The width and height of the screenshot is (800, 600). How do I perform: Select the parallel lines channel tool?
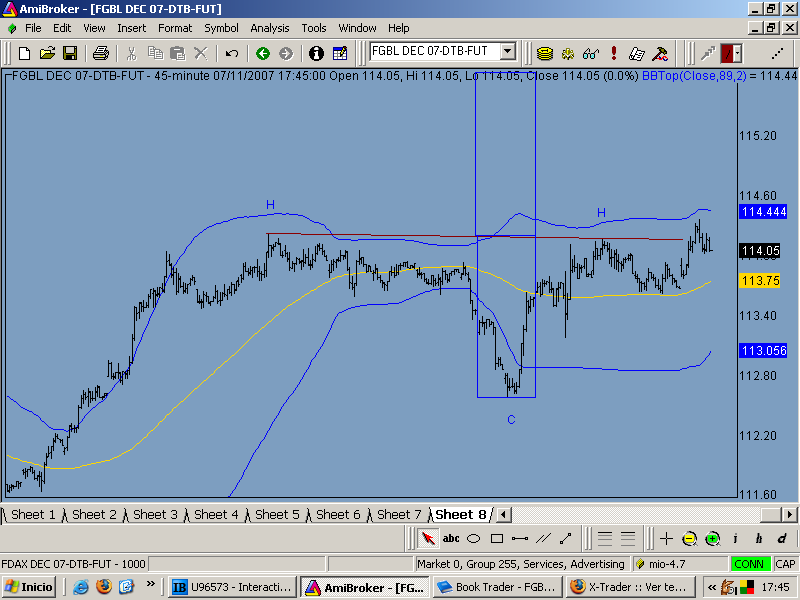click(x=543, y=538)
